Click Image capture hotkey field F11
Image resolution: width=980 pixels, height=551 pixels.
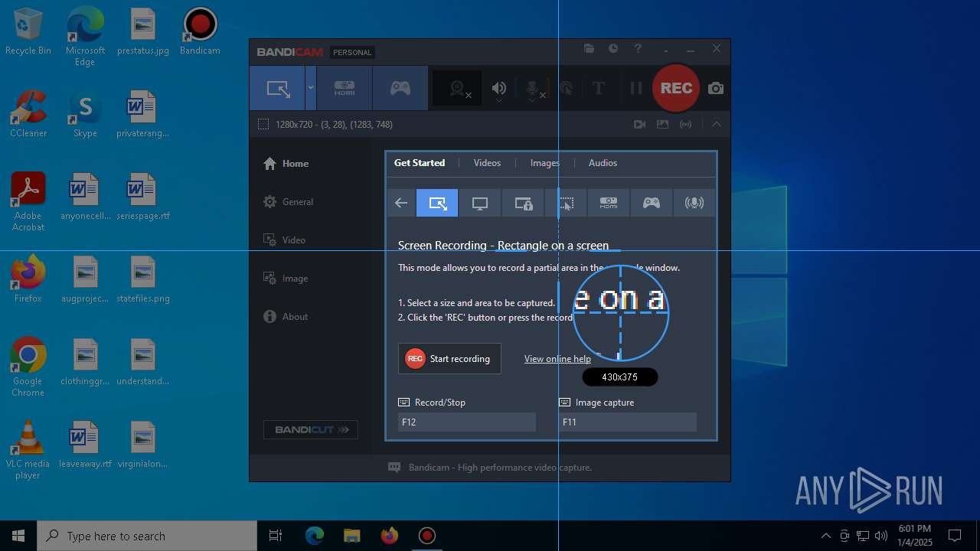point(628,422)
